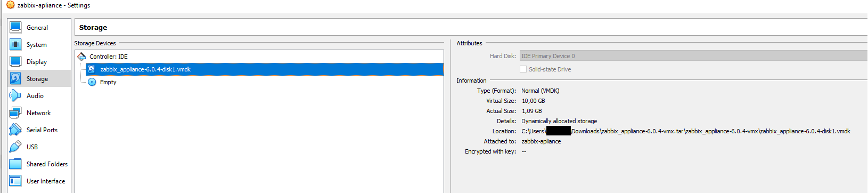The height and width of the screenshot is (193, 868).
Task: Click the Virtual Size value 10,00 GB
Action: (x=533, y=101)
